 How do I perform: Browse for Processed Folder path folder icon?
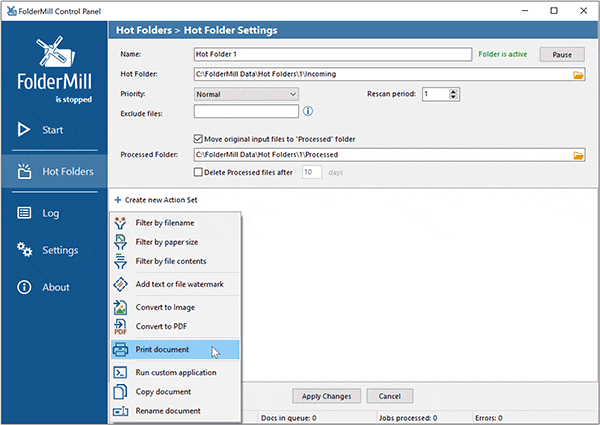coord(578,155)
